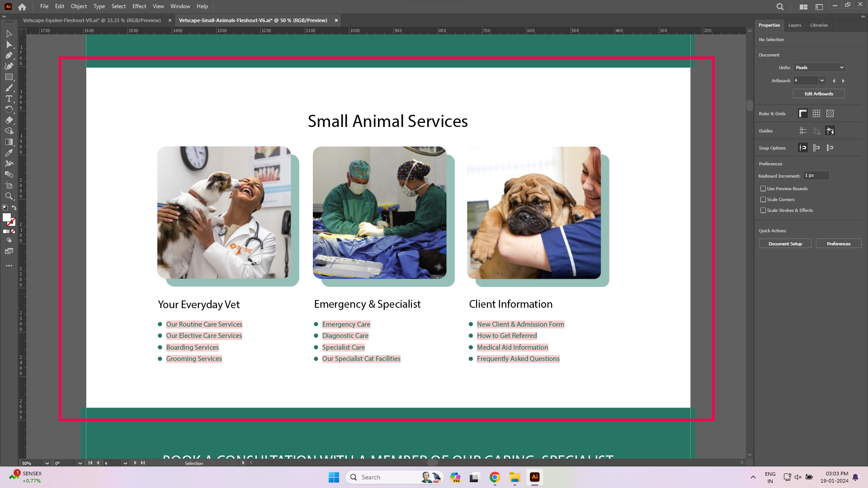Image resolution: width=868 pixels, height=488 pixels.
Task: Choose the Gradient tool
Action: [9, 142]
